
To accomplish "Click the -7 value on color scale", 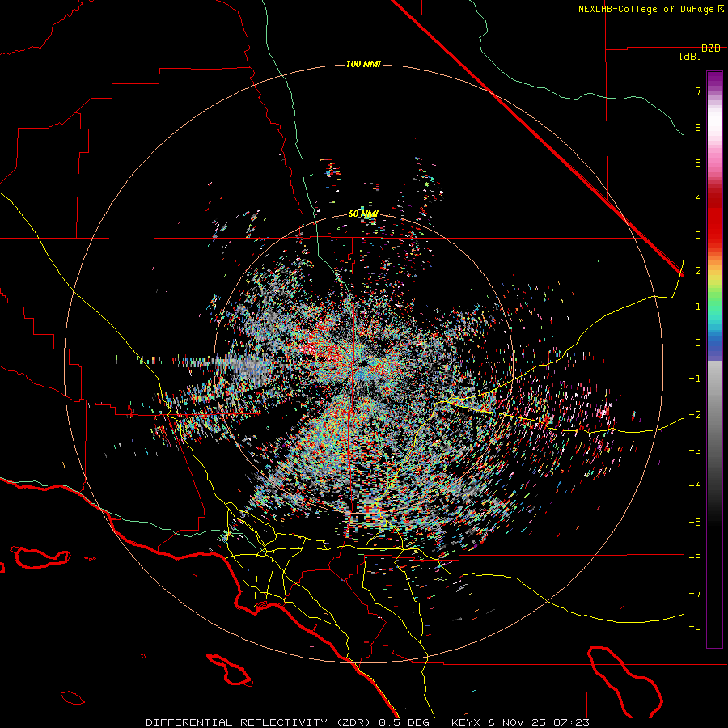I will click(695, 594).
